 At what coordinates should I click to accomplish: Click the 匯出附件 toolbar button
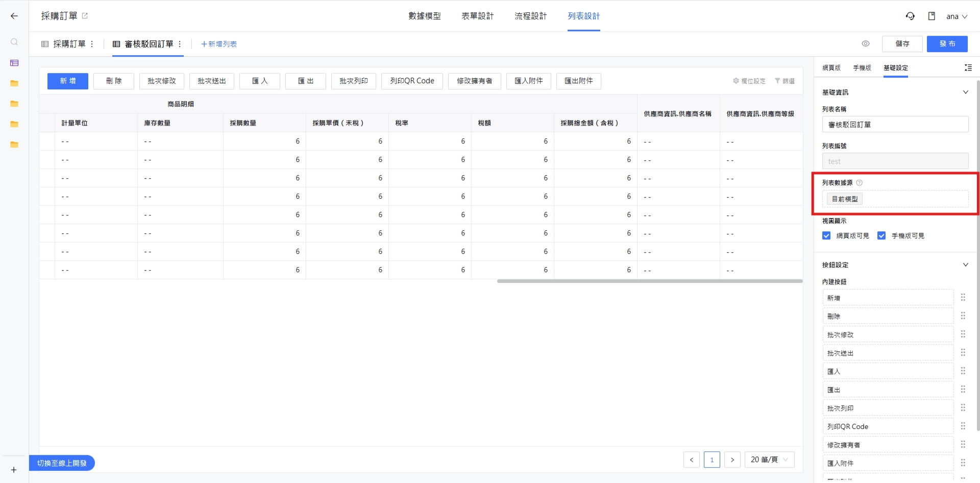tap(579, 81)
